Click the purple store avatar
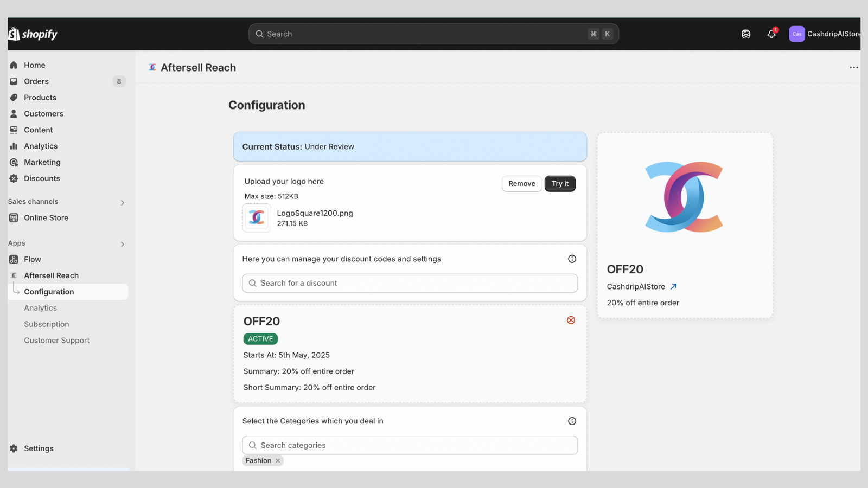Screen dimensions: 868x488 click(x=796, y=34)
